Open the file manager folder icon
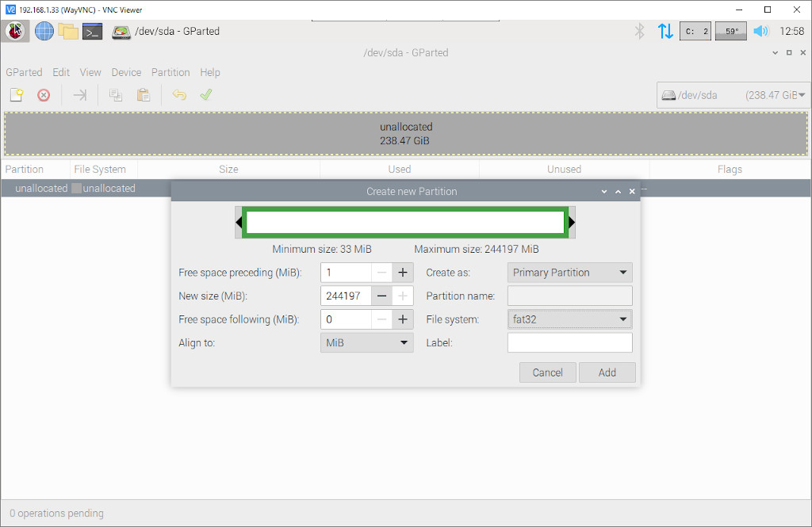 [x=68, y=31]
